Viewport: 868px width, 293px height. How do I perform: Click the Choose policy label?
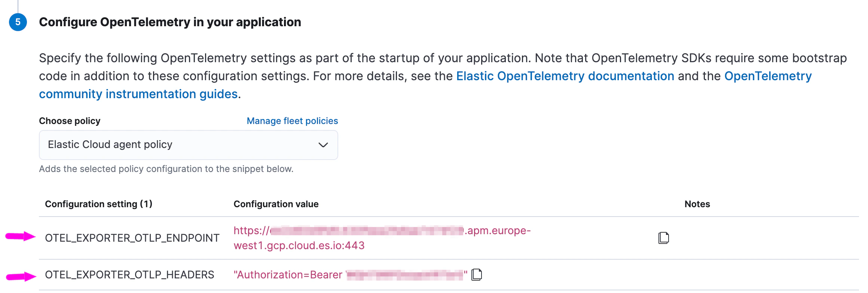point(69,121)
